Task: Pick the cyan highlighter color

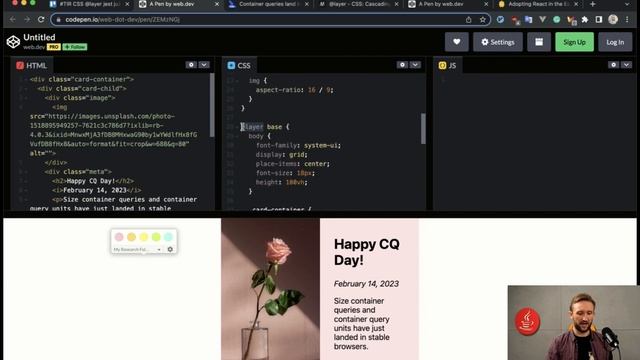Action: (168, 237)
